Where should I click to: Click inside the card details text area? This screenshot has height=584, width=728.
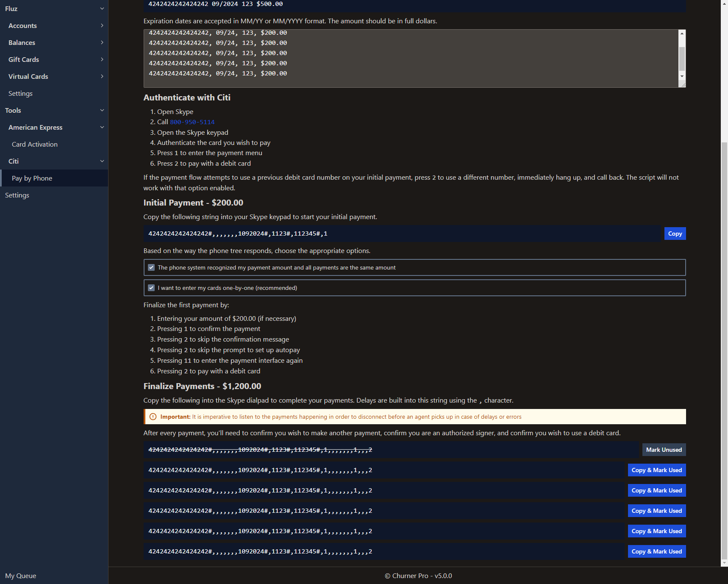407,58
